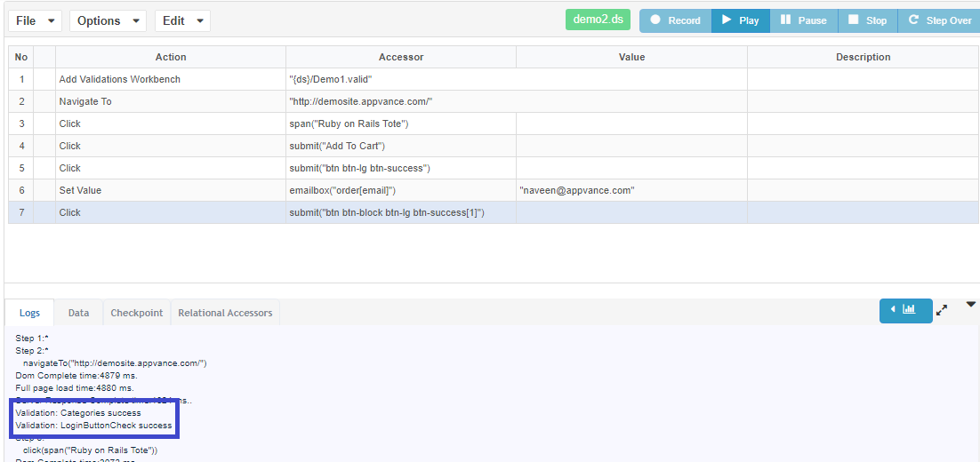
Task: Click the black collapse triangle above logs
Action: click(x=970, y=305)
